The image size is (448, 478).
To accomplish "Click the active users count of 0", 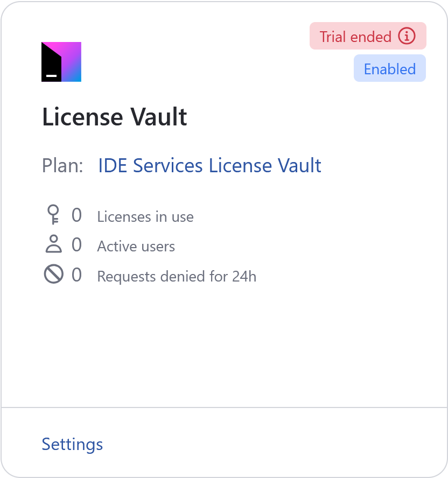I will pyautogui.click(x=76, y=245).
